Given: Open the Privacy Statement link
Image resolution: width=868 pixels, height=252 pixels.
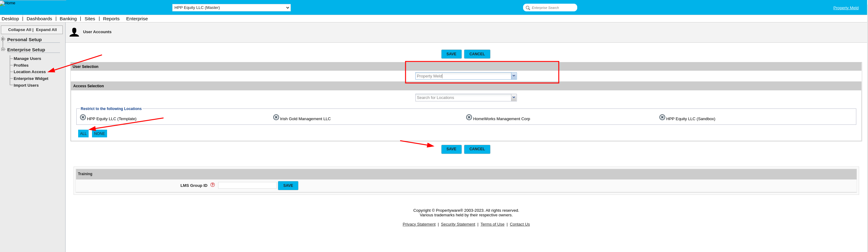Looking at the screenshot, I should [x=419, y=224].
